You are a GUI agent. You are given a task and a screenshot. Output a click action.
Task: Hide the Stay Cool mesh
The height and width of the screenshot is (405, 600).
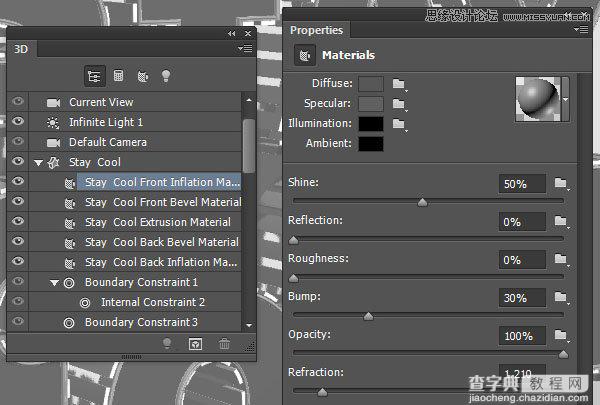tap(18, 161)
